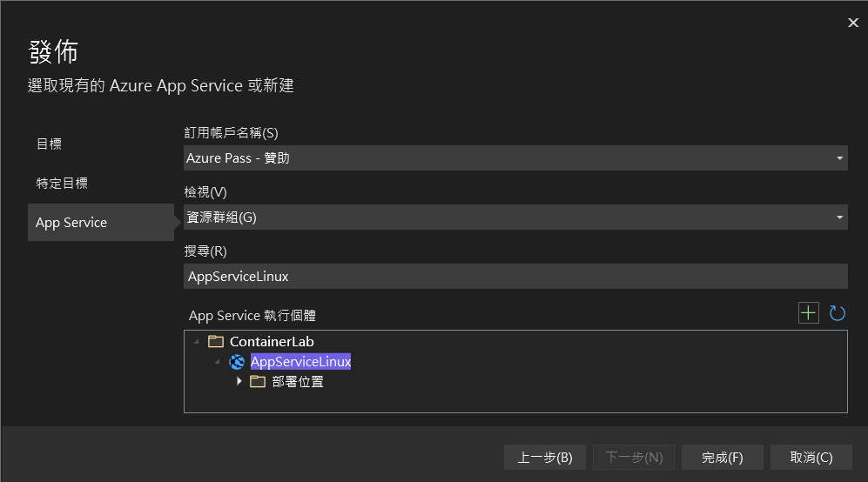The width and height of the screenshot is (868, 482).
Task: Collapse the ContainerLab tree node arrow
Action: (197, 342)
